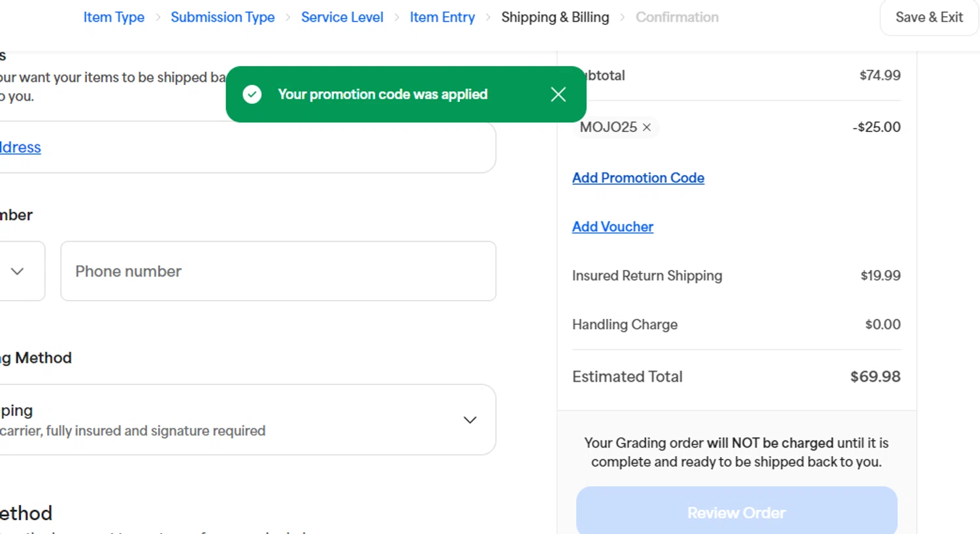The width and height of the screenshot is (980, 534).
Task: Select Shipping & Billing breadcrumb
Action: (555, 17)
